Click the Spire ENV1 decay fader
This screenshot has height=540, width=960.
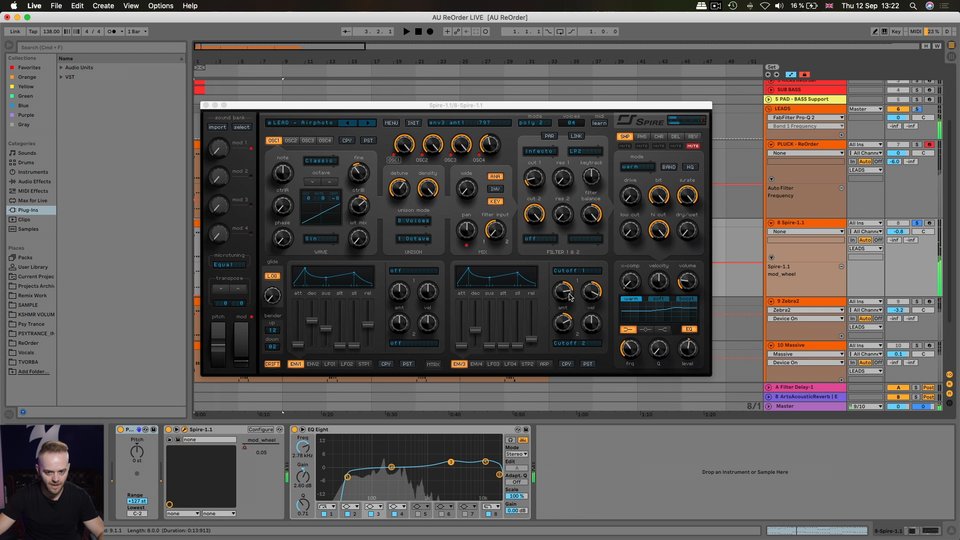pos(312,321)
